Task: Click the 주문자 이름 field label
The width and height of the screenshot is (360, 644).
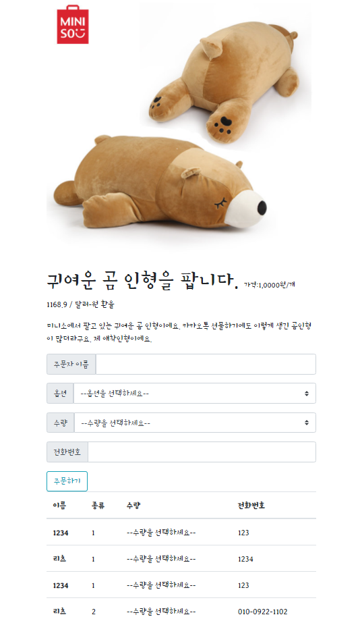Action: pos(71,365)
